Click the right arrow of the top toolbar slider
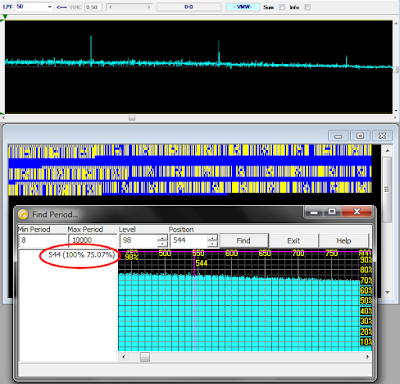Viewport: 400px width, 384px height. coord(149,7)
